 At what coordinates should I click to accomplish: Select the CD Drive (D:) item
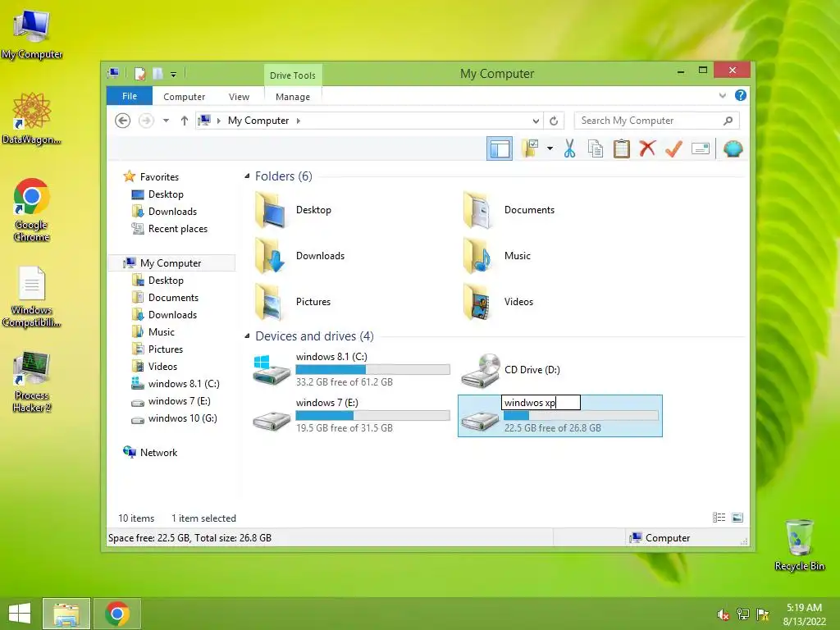510,370
